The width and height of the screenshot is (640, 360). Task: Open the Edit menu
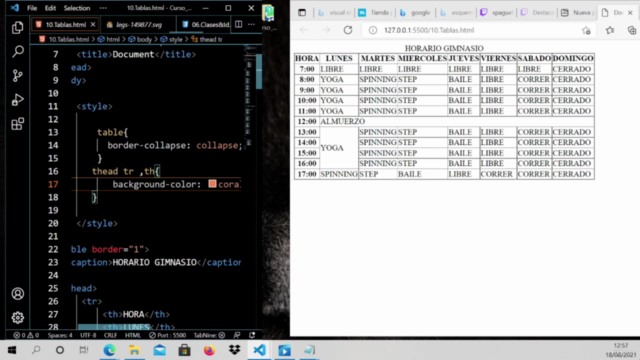point(50,8)
